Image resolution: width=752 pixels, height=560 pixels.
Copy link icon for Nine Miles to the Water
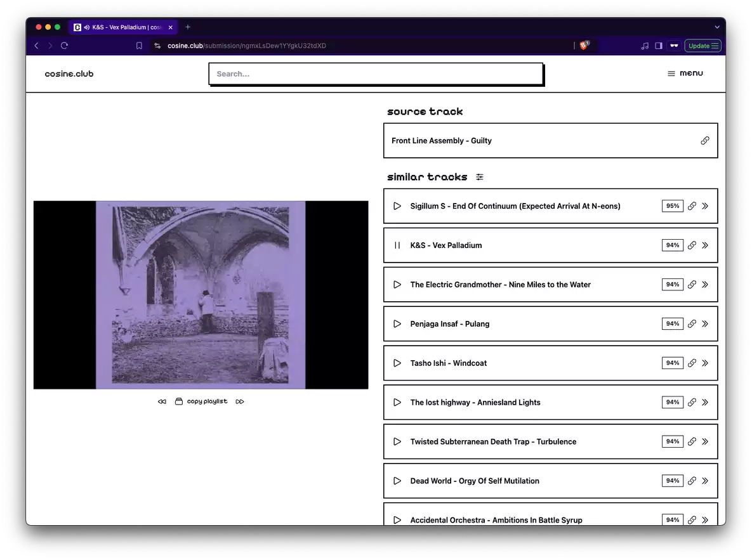692,285
